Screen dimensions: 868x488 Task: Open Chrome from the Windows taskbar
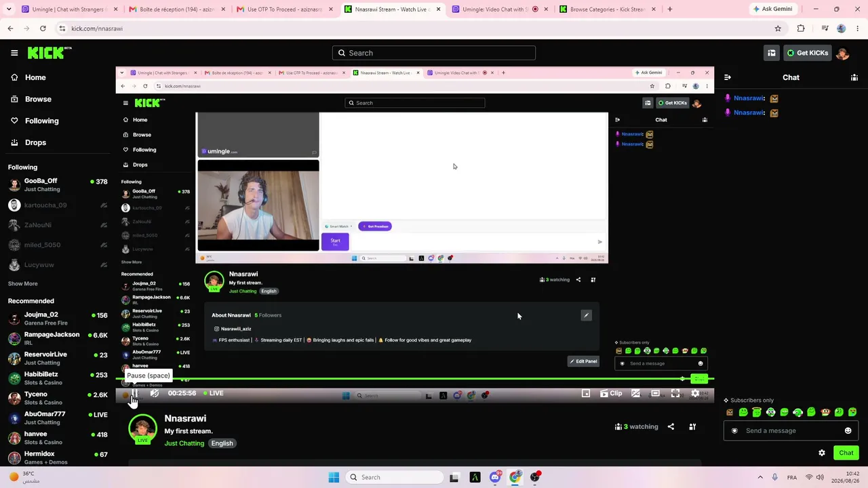(x=515, y=477)
